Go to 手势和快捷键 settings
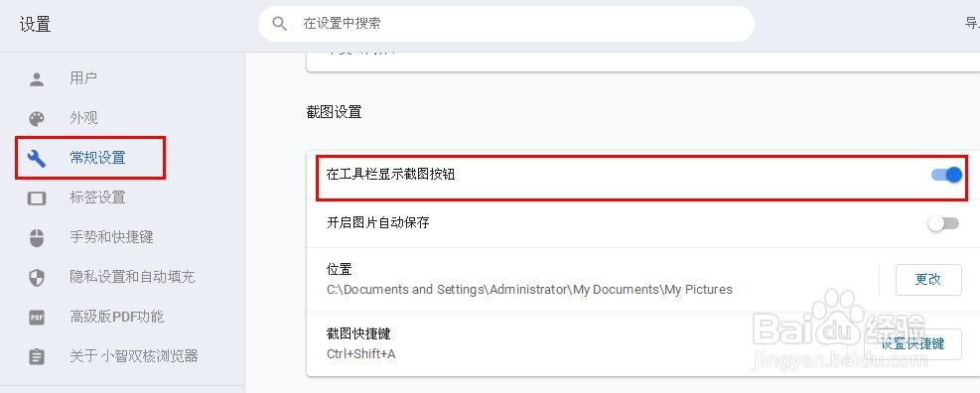This screenshot has height=393, width=980. pos(111,237)
